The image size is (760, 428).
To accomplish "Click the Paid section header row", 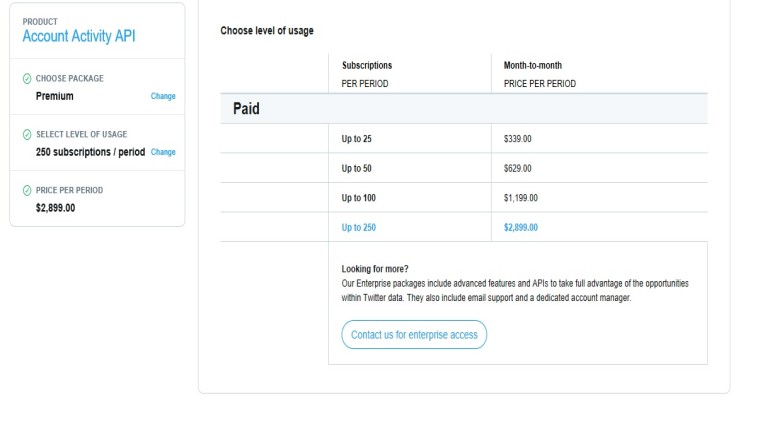I will pos(464,109).
